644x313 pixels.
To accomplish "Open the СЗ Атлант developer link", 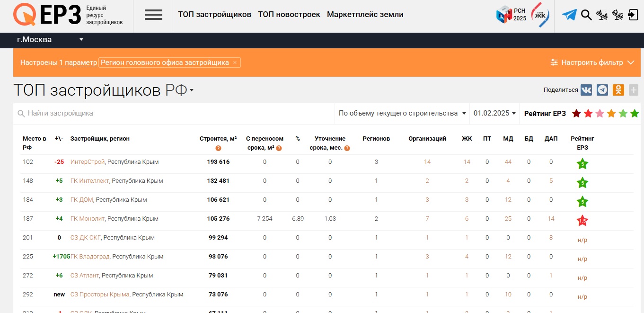I will [x=85, y=276].
